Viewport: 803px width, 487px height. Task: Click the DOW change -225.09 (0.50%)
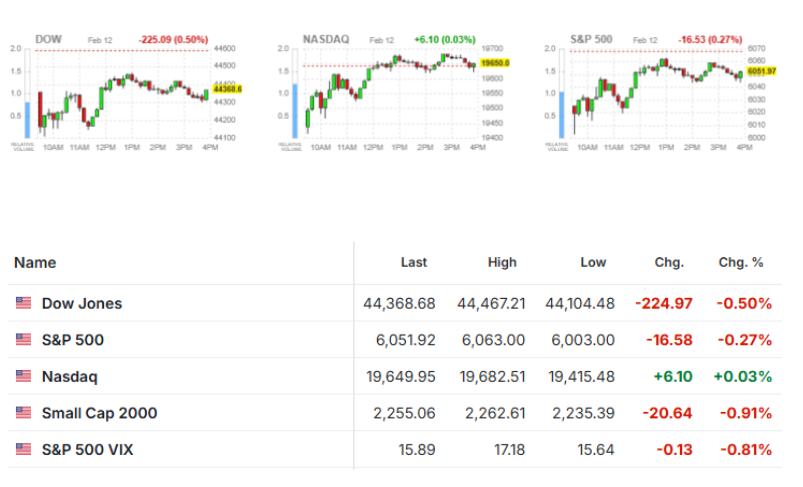click(x=173, y=39)
